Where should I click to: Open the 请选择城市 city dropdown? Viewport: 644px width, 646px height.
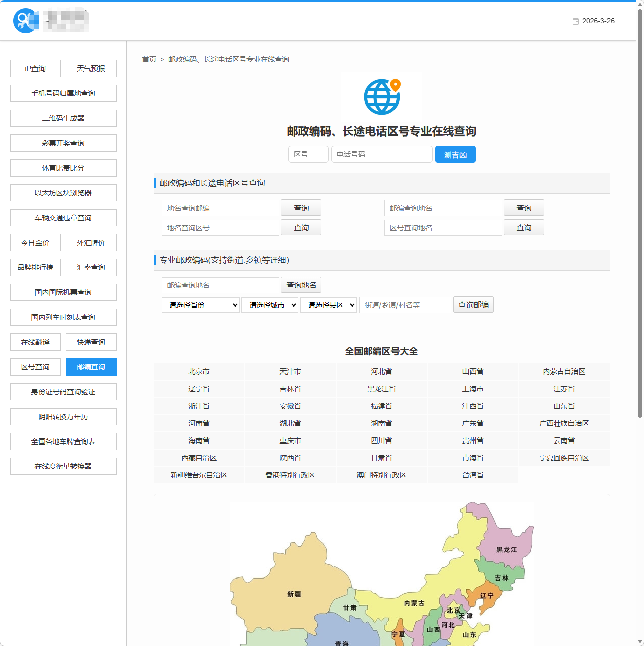[269, 304]
